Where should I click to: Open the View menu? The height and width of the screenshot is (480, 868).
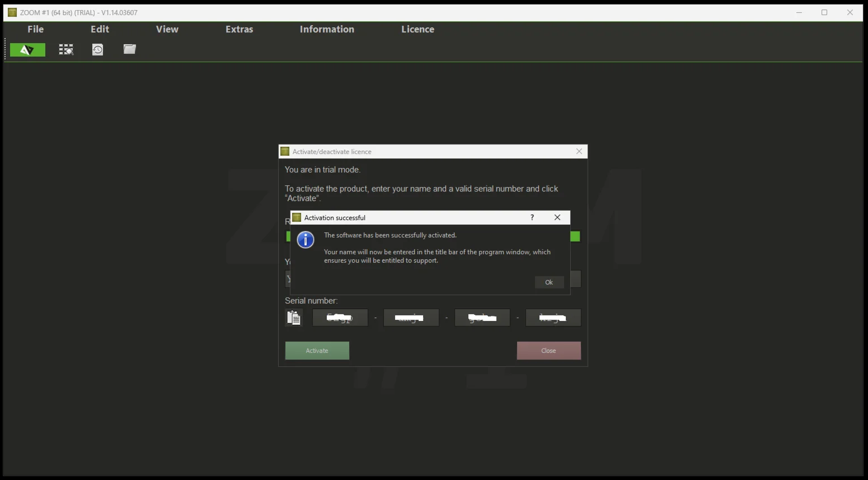pos(167,29)
